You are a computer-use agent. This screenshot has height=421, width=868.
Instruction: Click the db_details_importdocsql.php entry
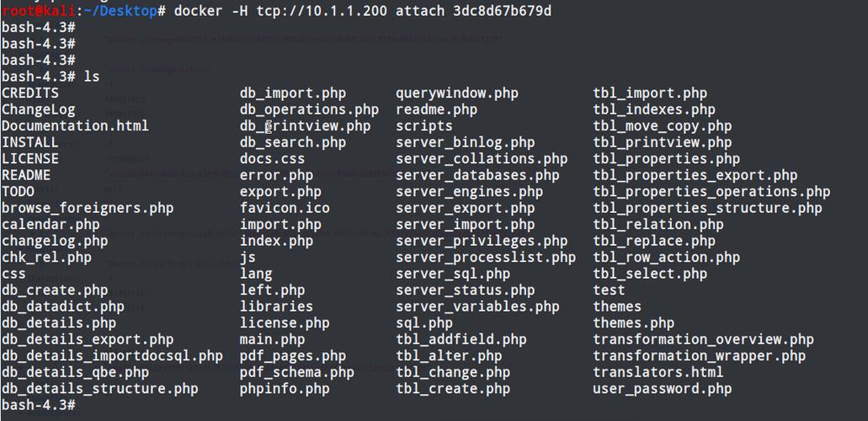[112, 356]
